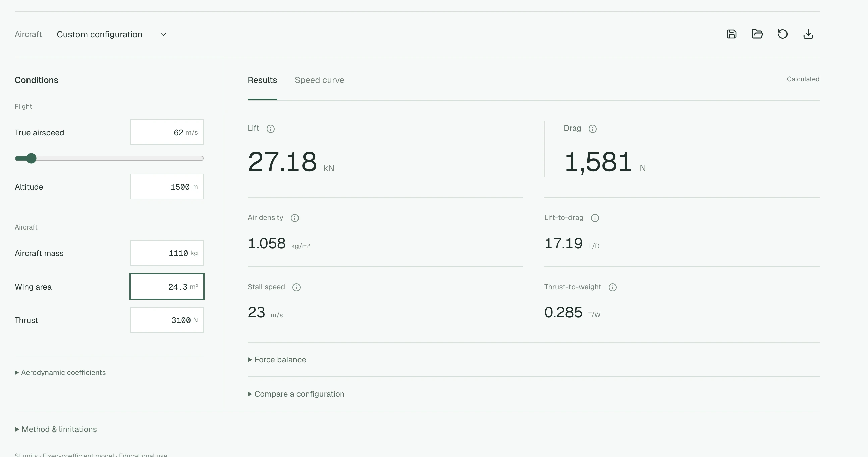Click the Conditions heading

tap(37, 80)
